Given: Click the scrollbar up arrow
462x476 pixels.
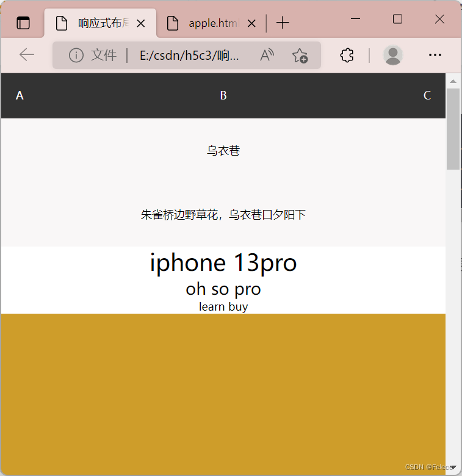Looking at the screenshot, I should tap(453, 81).
